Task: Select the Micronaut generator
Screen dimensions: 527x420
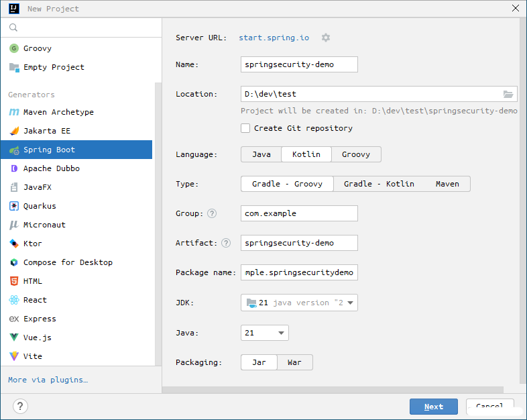Action: [76, 225]
